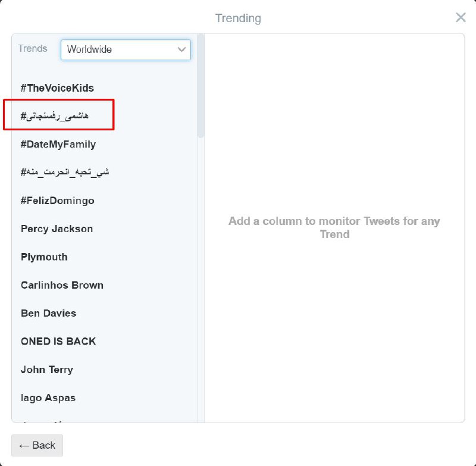Viewport: 476px width, 466px height.
Task: Choose the Ben Davies trend
Action: pos(48,313)
